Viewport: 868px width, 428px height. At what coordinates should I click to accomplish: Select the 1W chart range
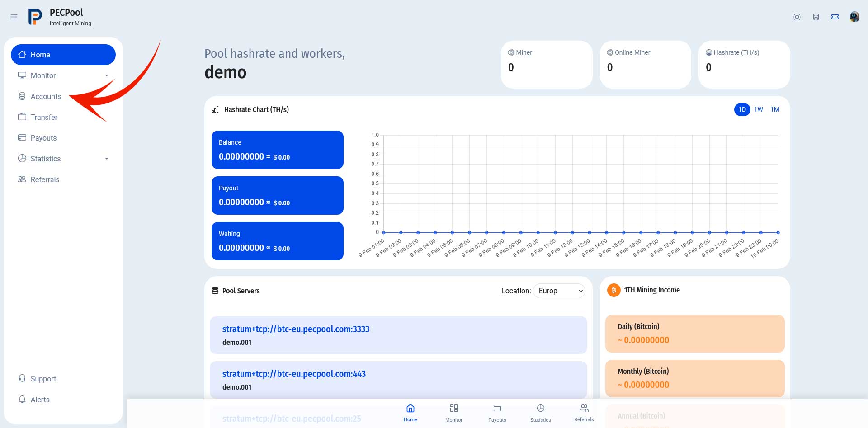[759, 109]
